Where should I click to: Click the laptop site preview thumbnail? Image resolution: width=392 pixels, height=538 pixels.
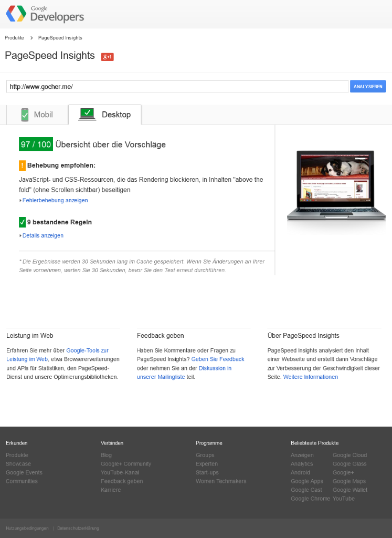click(x=336, y=185)
